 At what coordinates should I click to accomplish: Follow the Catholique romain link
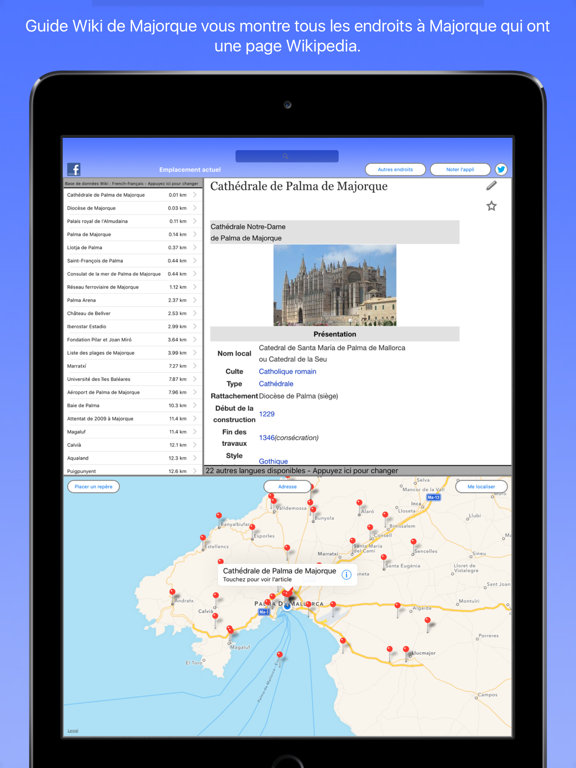click(288, 372)
